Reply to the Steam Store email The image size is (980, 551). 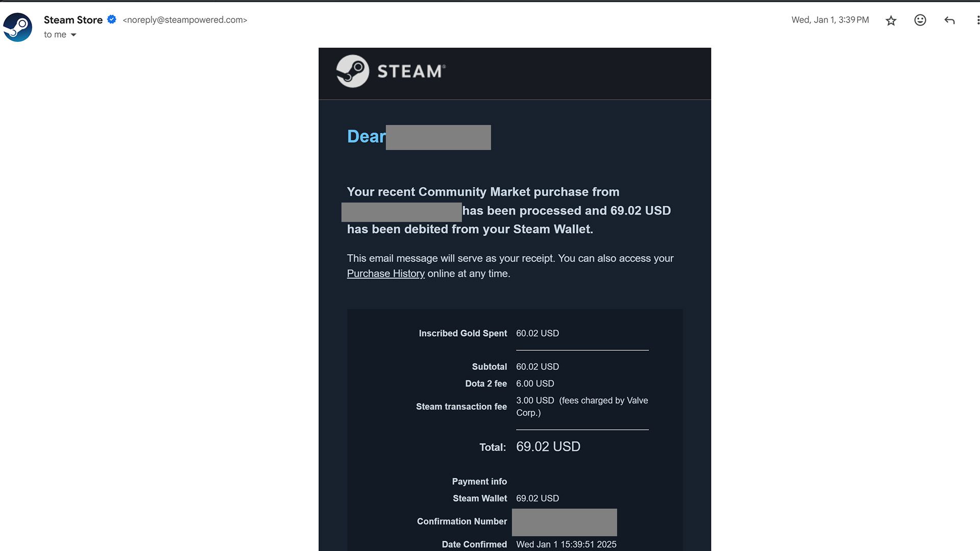pos(949,20)
